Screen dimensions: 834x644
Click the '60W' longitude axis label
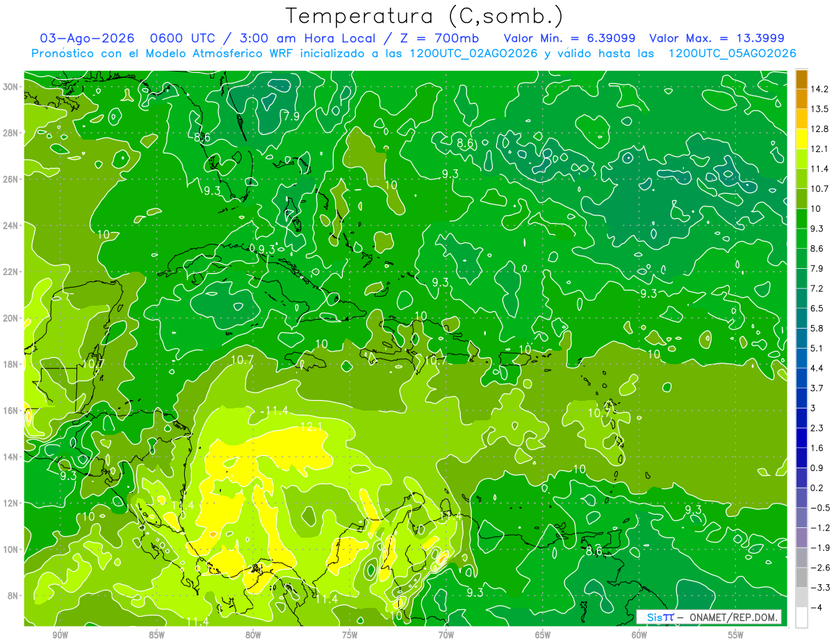639,635
